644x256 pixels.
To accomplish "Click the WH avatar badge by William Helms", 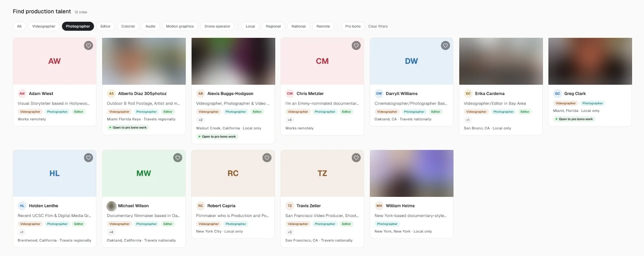I will 379,206.
